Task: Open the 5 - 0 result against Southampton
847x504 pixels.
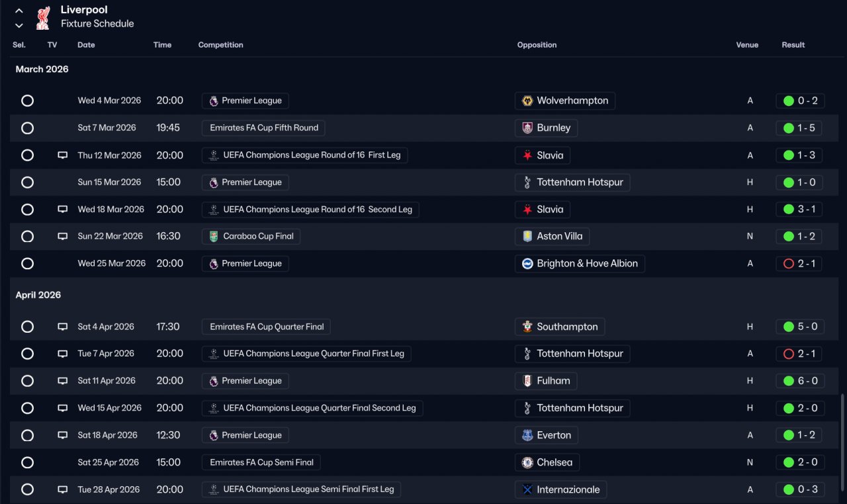Action: [x=801, y=327]
